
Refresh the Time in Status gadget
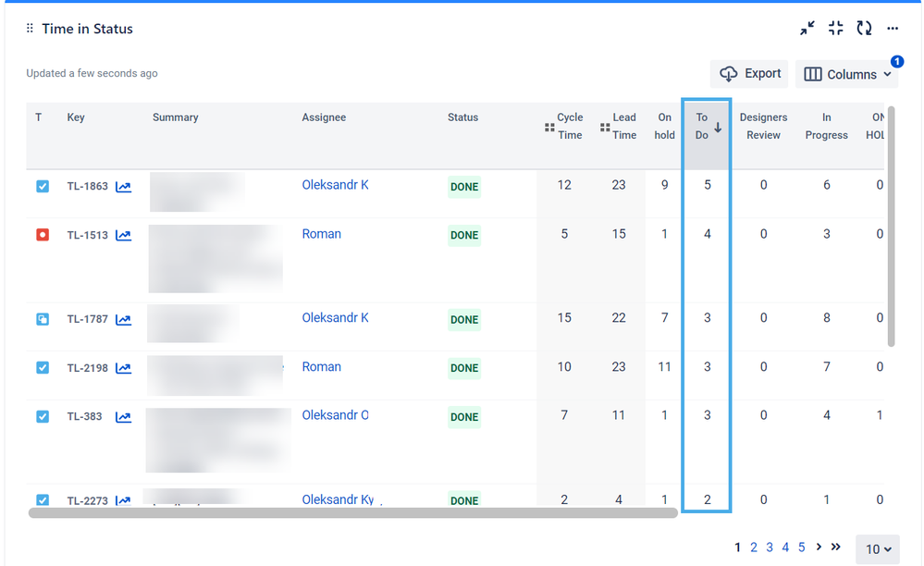point(864,29)
